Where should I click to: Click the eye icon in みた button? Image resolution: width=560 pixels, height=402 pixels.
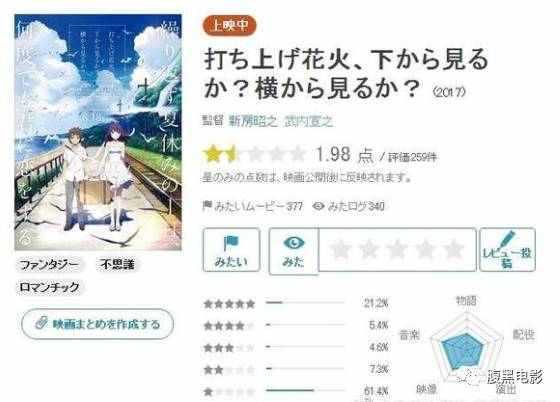pyautogui.click(x=294, y=243)
